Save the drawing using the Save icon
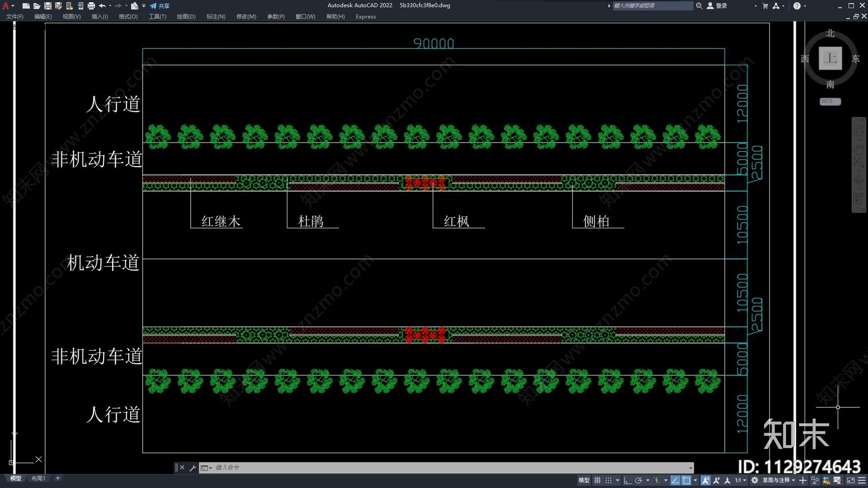The image size is (868, 488). click(x=47, y=6)
